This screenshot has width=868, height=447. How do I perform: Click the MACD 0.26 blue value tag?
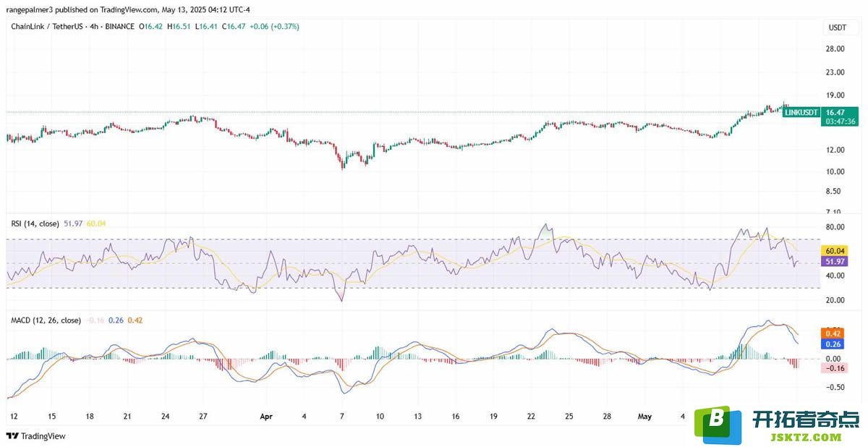tap(833, 344)
